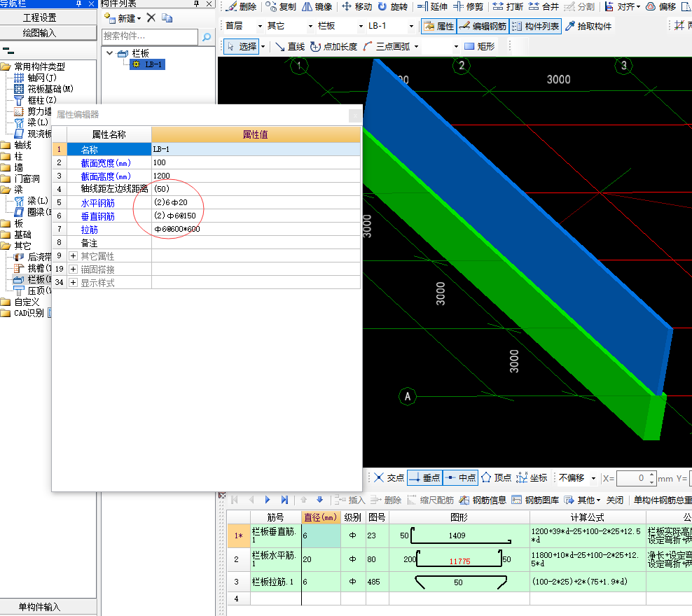The image size is (692, 616).
Task: Select the 打断 (break) tool
Action: [x=508, y=6]
